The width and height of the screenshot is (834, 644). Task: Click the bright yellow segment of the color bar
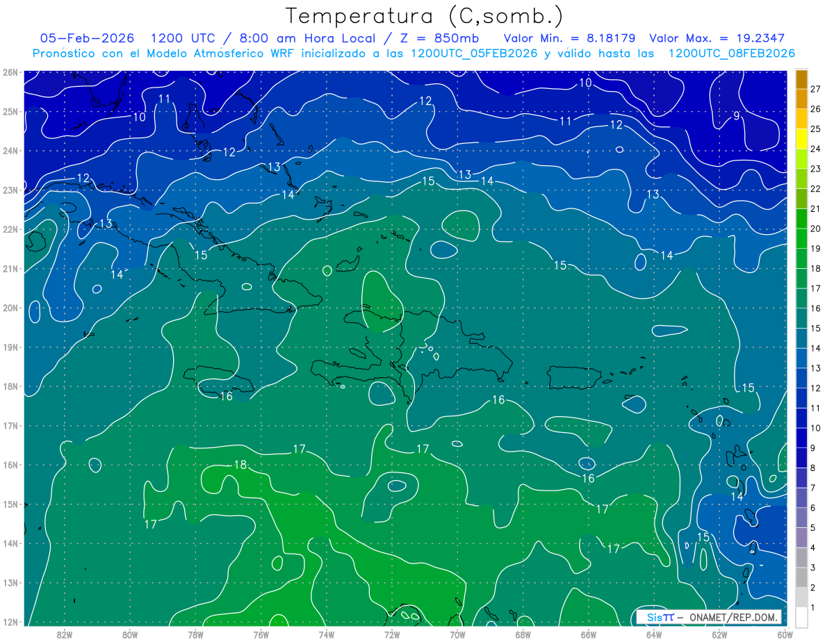click(801, 139)
